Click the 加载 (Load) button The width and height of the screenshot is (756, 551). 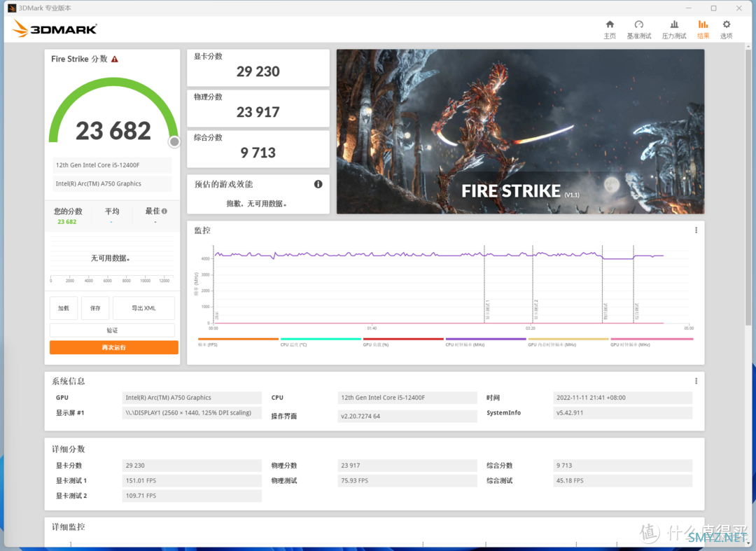[64, 308]
